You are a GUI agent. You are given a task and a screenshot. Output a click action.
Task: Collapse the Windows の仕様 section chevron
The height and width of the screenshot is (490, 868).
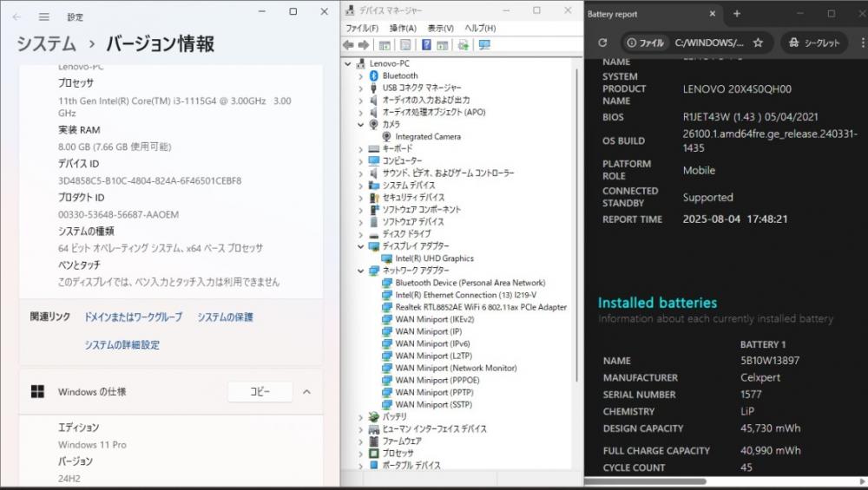tap(306, 391)
